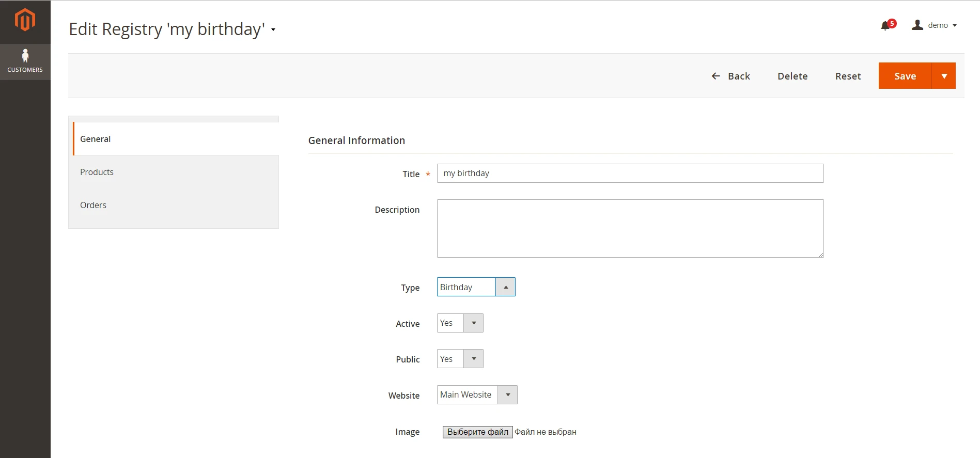Click inside the Description text area

(x=630, y=228)
